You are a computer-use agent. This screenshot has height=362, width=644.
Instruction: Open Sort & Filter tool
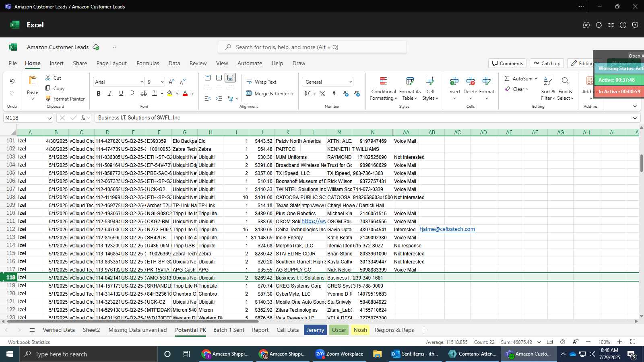coord(548,88)
